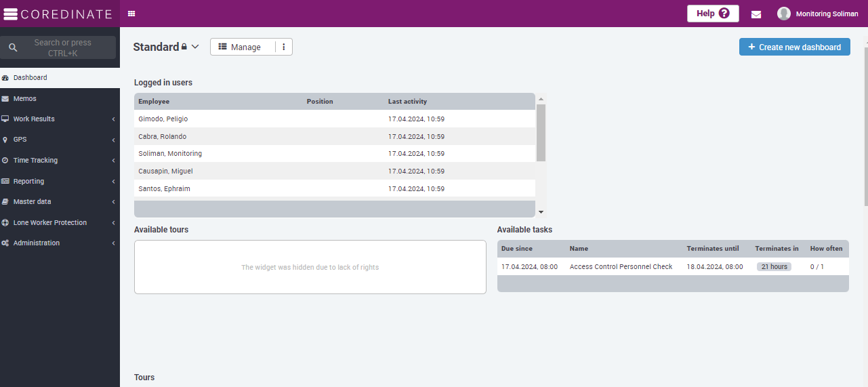Click the search input field

tap(58, 47)
